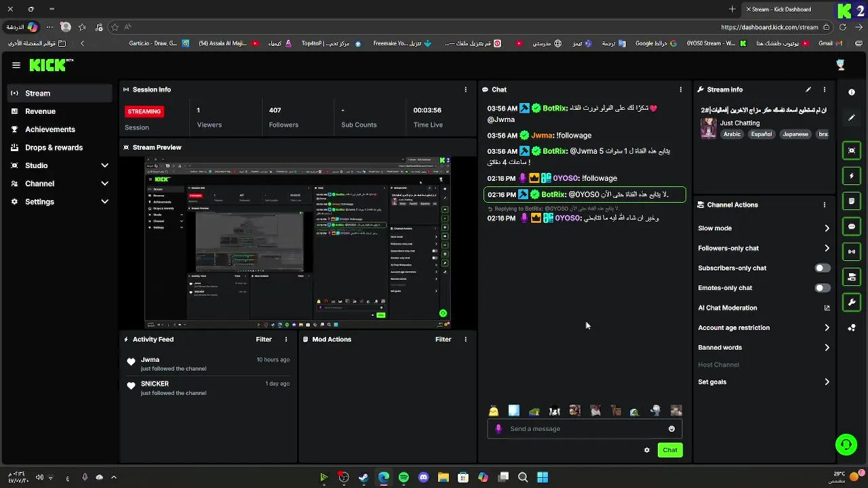Open Slow mode settings
This screenshot has height=488, width=868.
pyautogui.click(x=764, y=228)
